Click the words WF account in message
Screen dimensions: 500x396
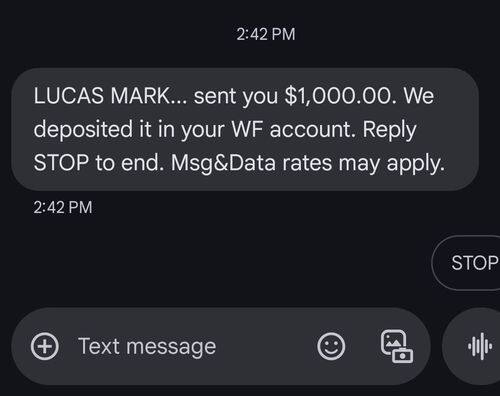pyautogui.click(x=292, y=129)
